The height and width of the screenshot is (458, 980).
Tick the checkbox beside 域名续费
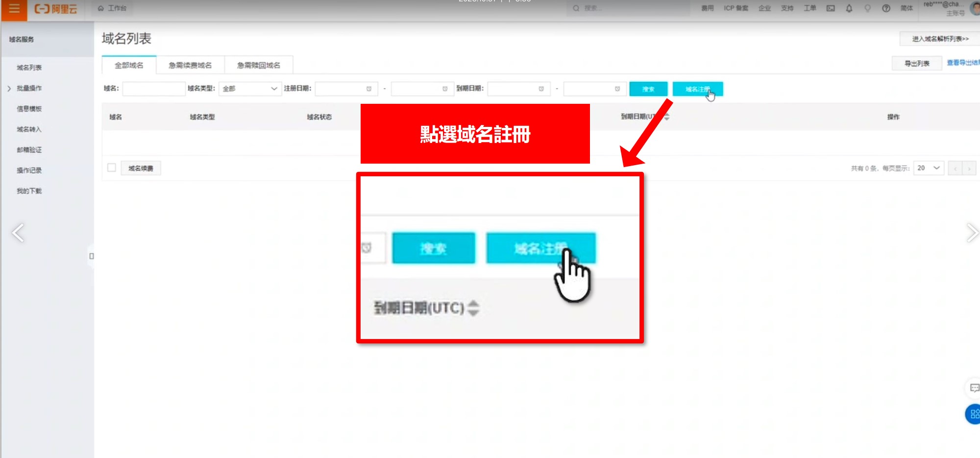pos(112,168)
